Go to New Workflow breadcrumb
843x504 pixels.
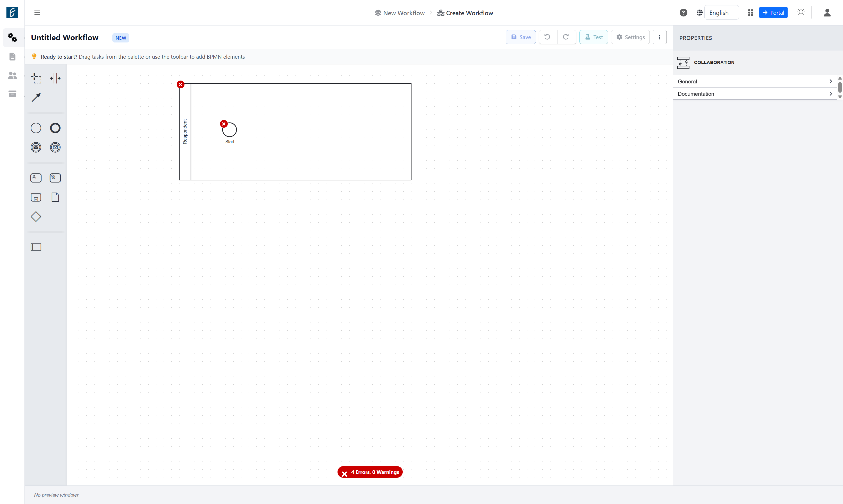[x=400, y=13]
